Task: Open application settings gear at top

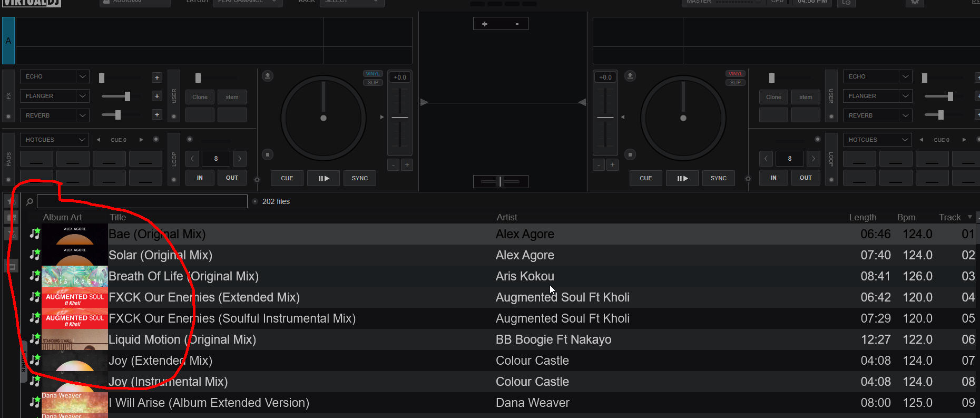Action: 915,2
